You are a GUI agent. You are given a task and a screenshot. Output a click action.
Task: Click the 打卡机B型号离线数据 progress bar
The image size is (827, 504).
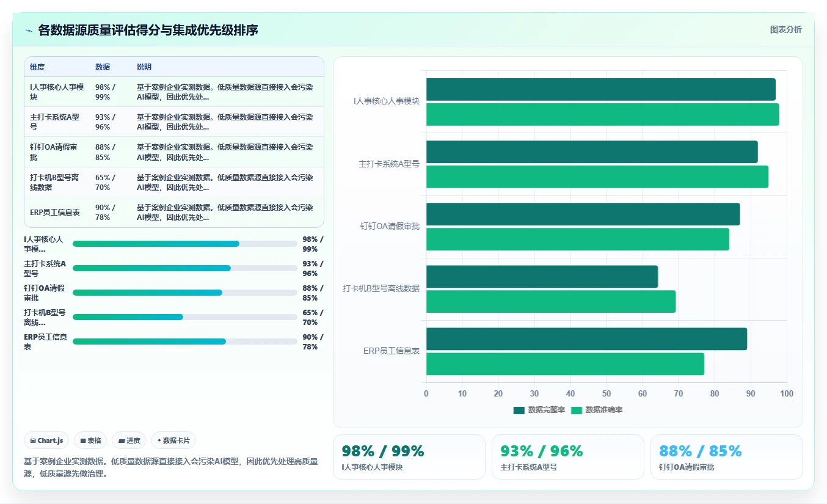185,317
